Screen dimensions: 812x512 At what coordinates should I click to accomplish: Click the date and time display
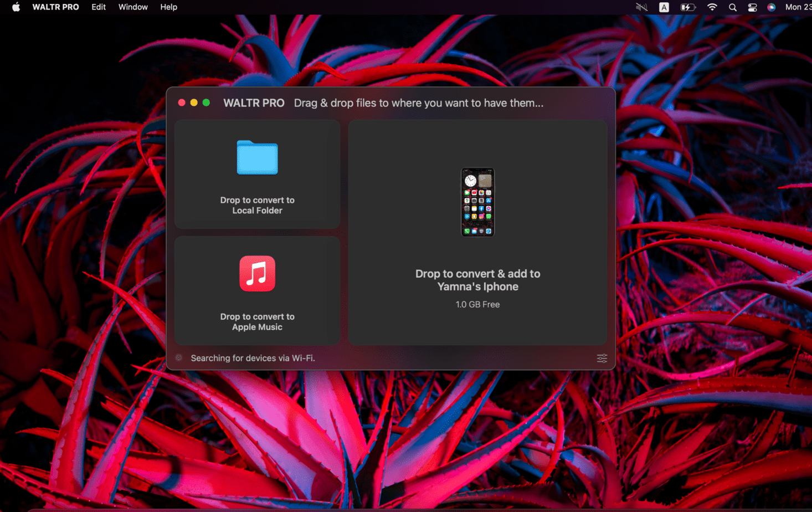pyautogui.click(x=798, y=7)
